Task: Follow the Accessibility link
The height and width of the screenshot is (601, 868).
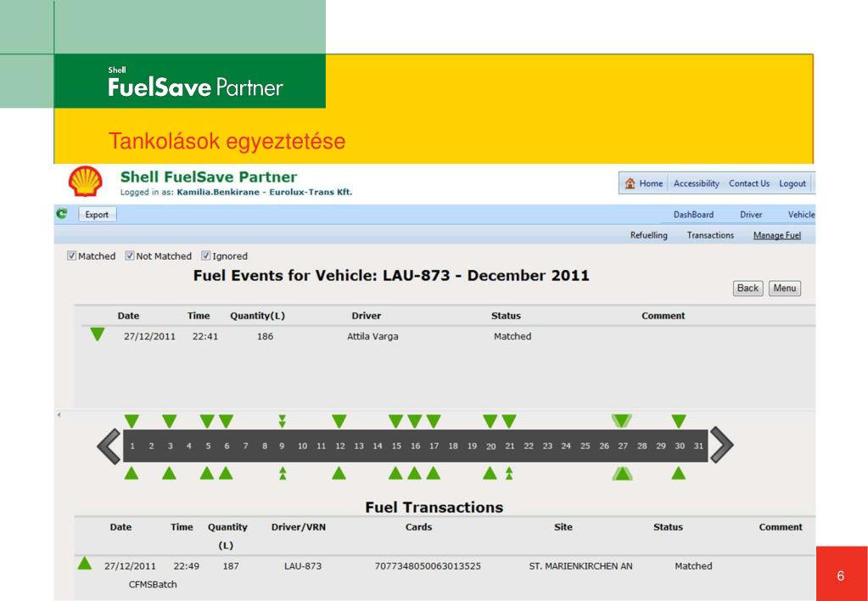Action: [x=696, y=183]
